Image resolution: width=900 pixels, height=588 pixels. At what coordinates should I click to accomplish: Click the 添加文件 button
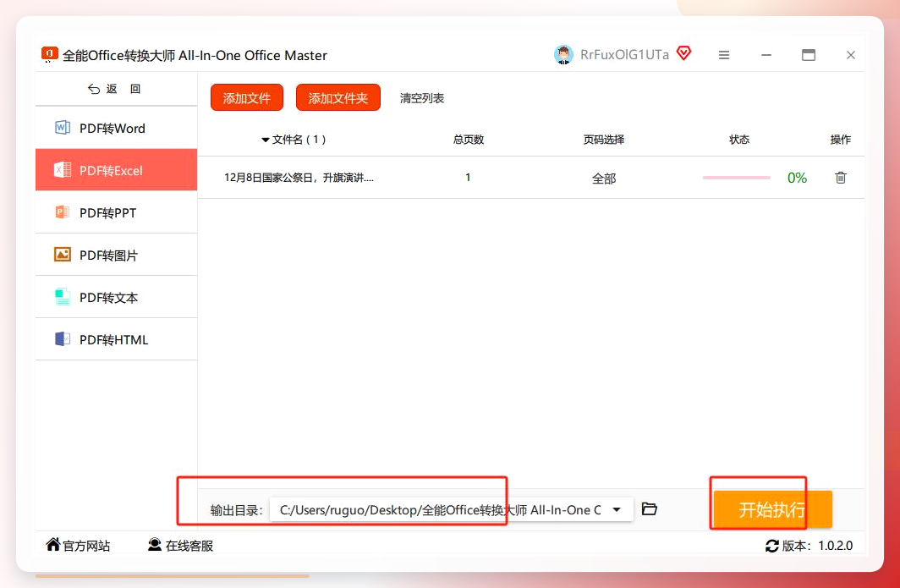click(x=247, y=97)
